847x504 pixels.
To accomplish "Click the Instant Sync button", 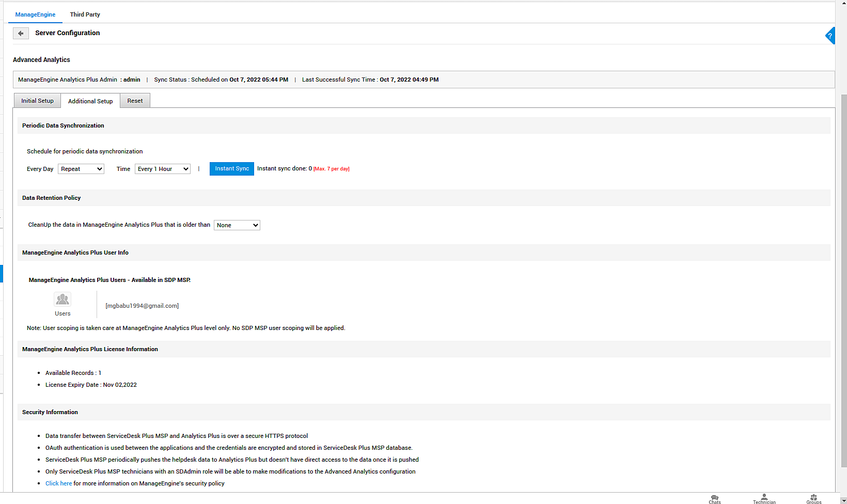I will [x=232, y=169].
